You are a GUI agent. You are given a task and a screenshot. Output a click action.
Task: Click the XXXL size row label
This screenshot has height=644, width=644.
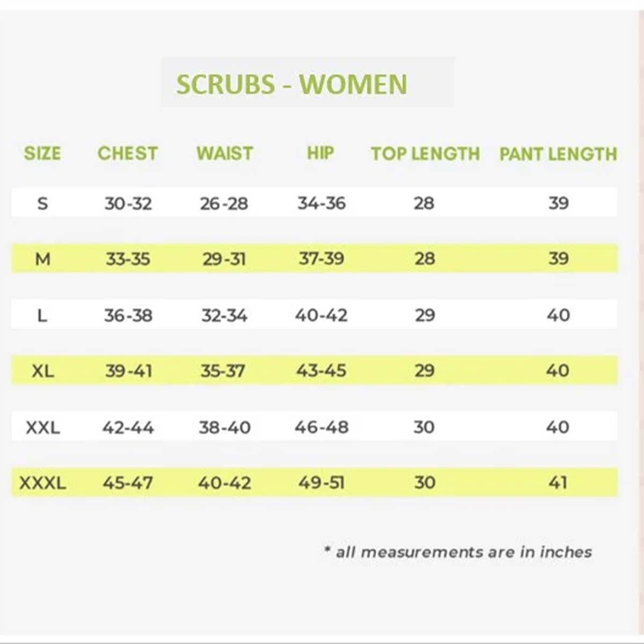coord(42,483)
